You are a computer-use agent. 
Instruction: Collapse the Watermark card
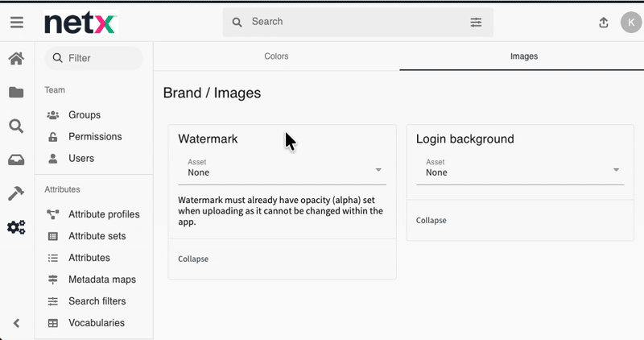click(x=193, y=259)
